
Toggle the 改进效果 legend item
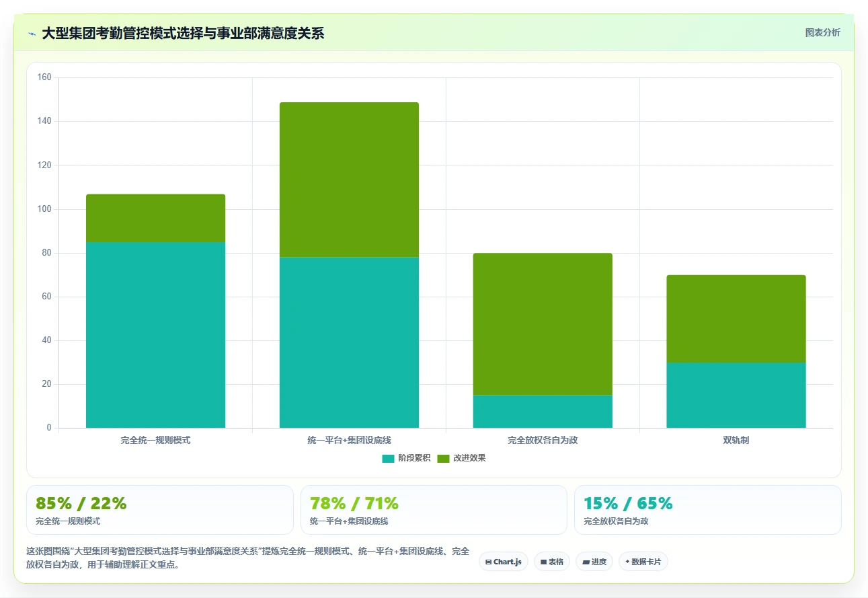pos(461,458)
